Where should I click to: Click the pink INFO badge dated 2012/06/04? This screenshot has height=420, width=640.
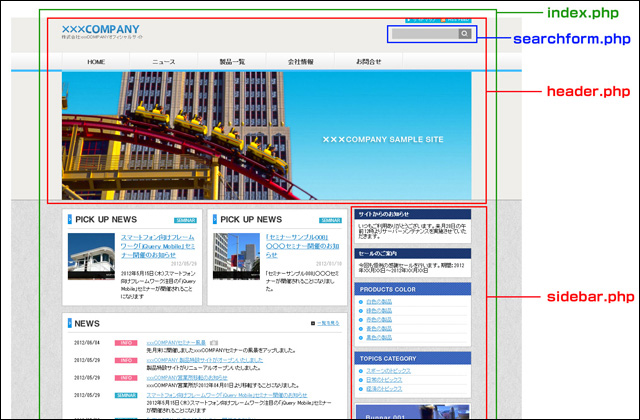tap(126, 343)
